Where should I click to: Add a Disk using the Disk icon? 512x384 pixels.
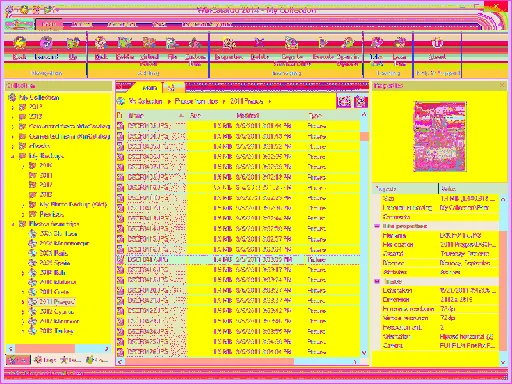(x=101, y=43)
